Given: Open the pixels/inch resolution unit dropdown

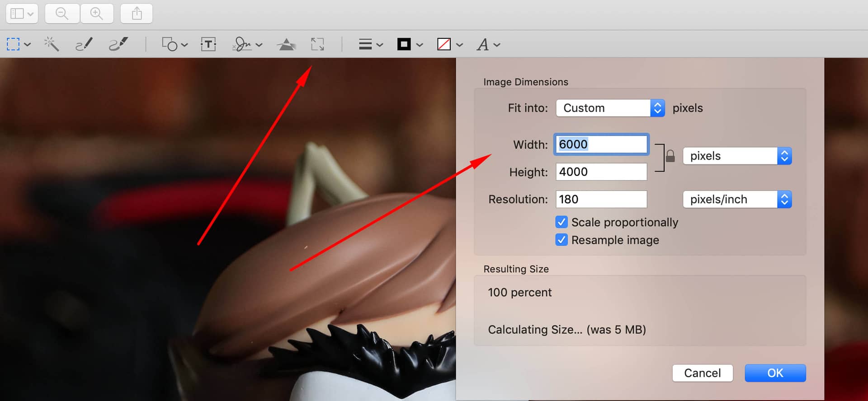Looking at the screenshot, I should pyautogui.click(x=737, y=199).
